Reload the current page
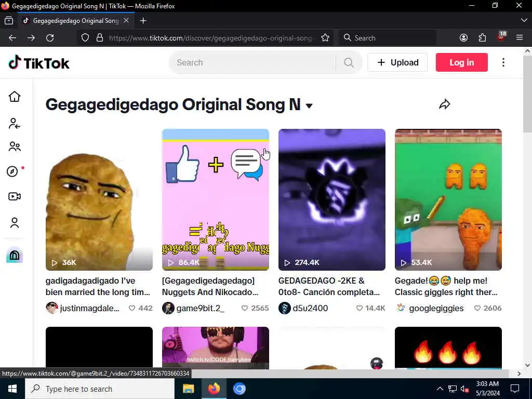This screenshot has height=399, width=532. click(50, 37)
